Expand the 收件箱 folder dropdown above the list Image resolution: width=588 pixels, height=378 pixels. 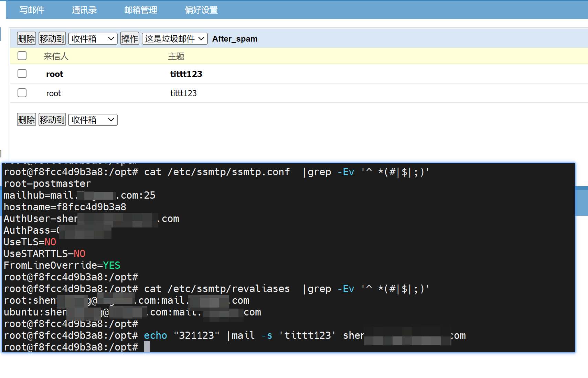pyautogui.click(x=93, y=39)
